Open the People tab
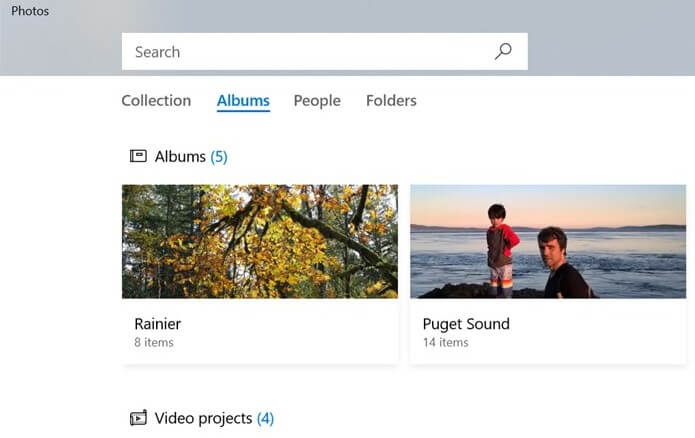 (x=317, y=101)
